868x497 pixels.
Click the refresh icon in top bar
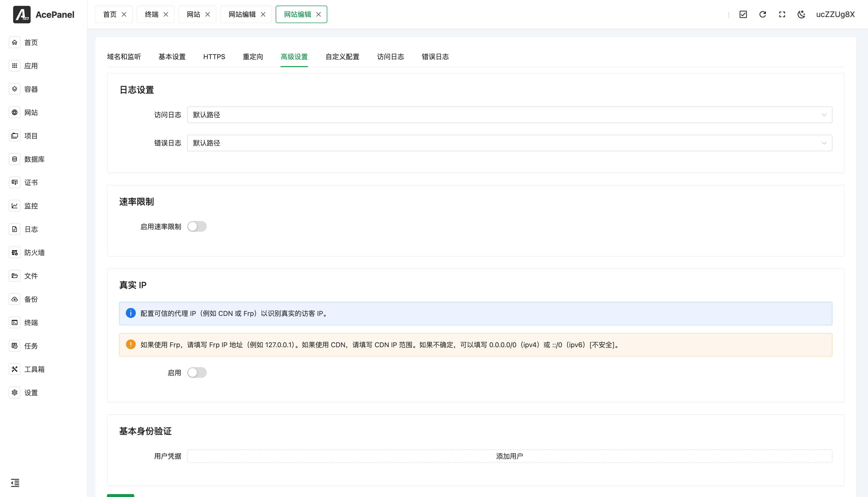[762, 14]
